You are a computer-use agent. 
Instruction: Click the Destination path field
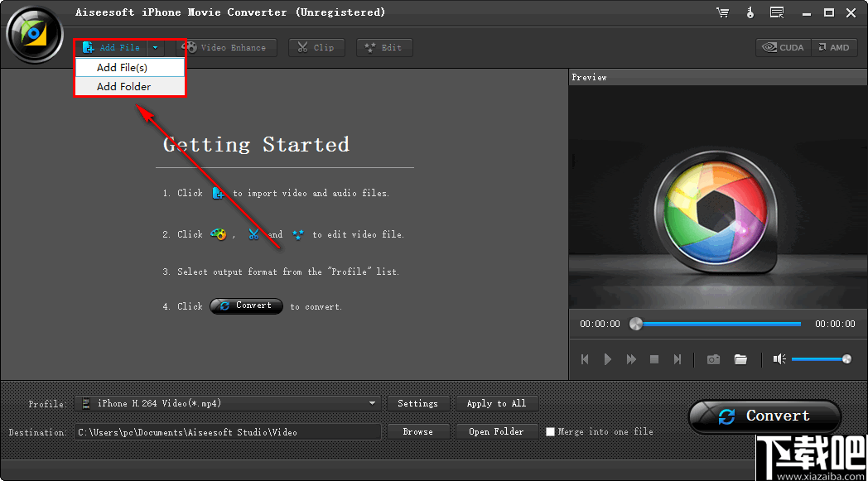228,432
